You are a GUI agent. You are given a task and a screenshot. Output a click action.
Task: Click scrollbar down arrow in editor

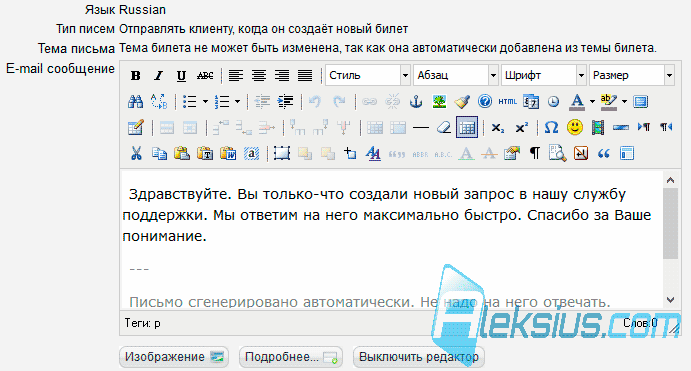[x=671, y=300]
